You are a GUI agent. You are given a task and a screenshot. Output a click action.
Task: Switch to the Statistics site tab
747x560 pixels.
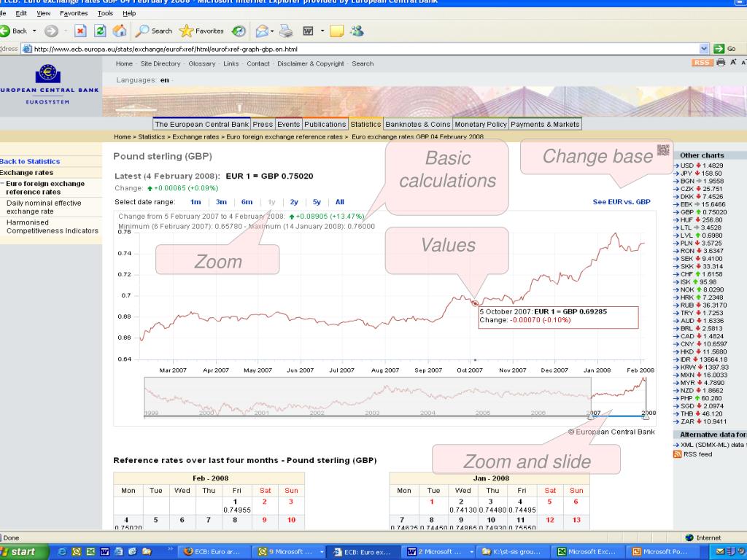click(365, 124)
